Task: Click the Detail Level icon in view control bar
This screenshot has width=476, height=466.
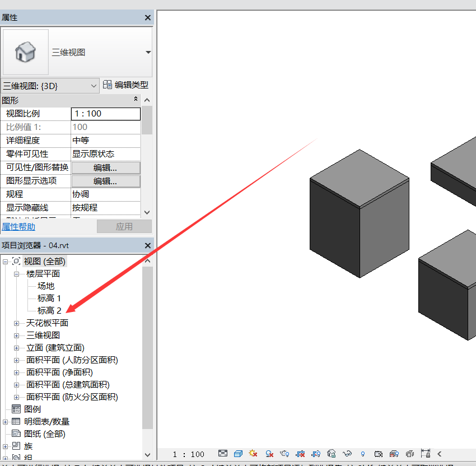Action: (x=223, y=454)
